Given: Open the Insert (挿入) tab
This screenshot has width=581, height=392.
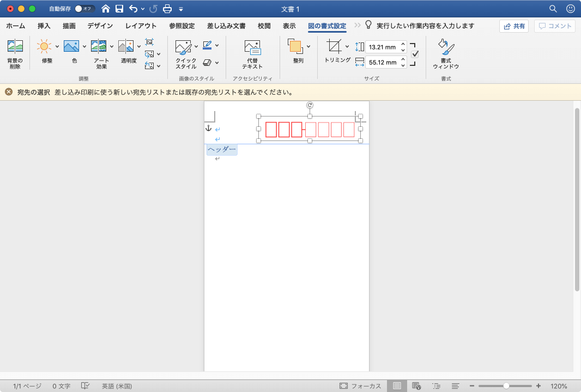Looking at the screenshot, I should pos(44,26).
